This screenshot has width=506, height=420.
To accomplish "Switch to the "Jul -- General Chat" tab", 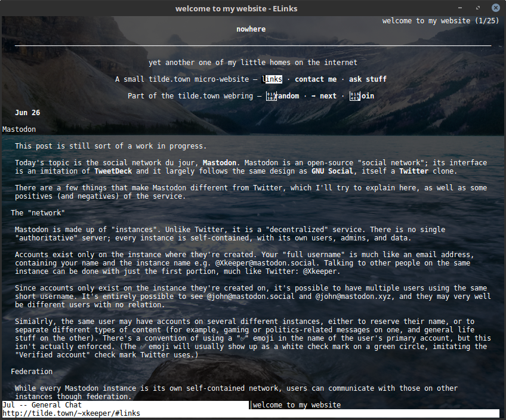I will [42, 405].
